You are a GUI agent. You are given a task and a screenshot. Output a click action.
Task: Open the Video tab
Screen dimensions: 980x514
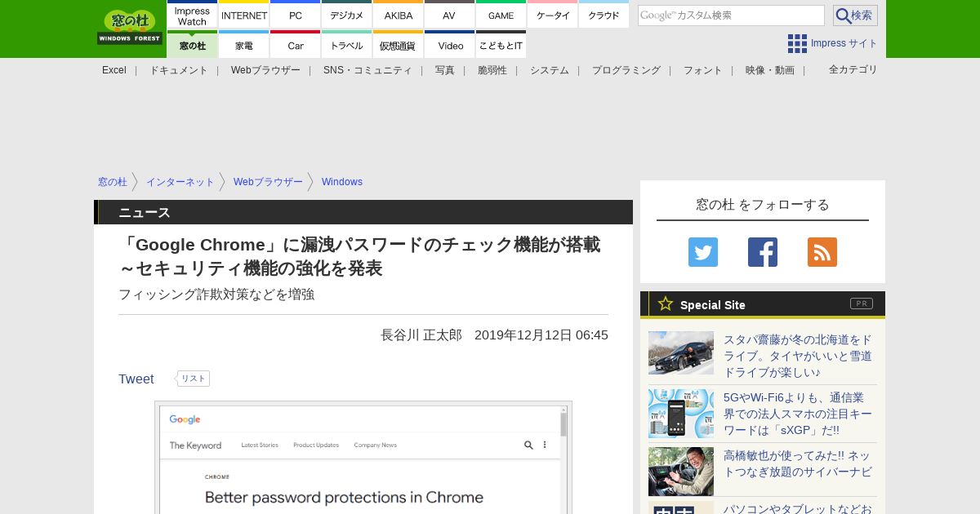pos(450,46)
